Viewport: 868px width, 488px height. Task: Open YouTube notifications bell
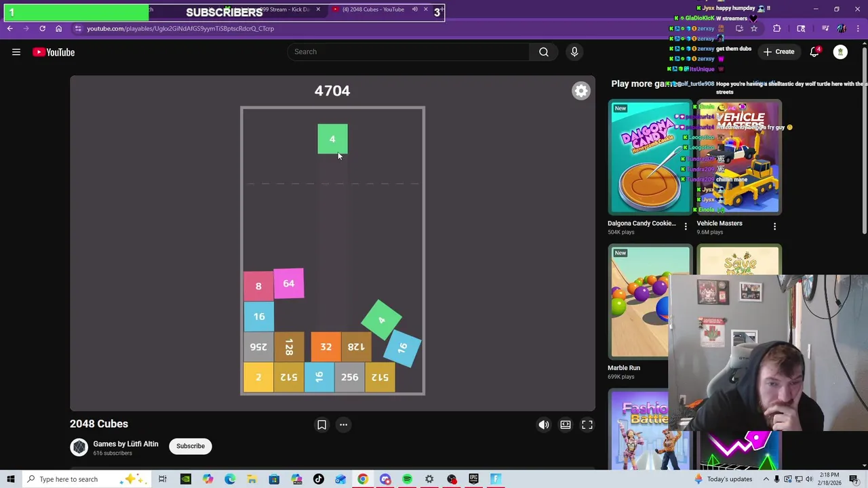[814, 52]
